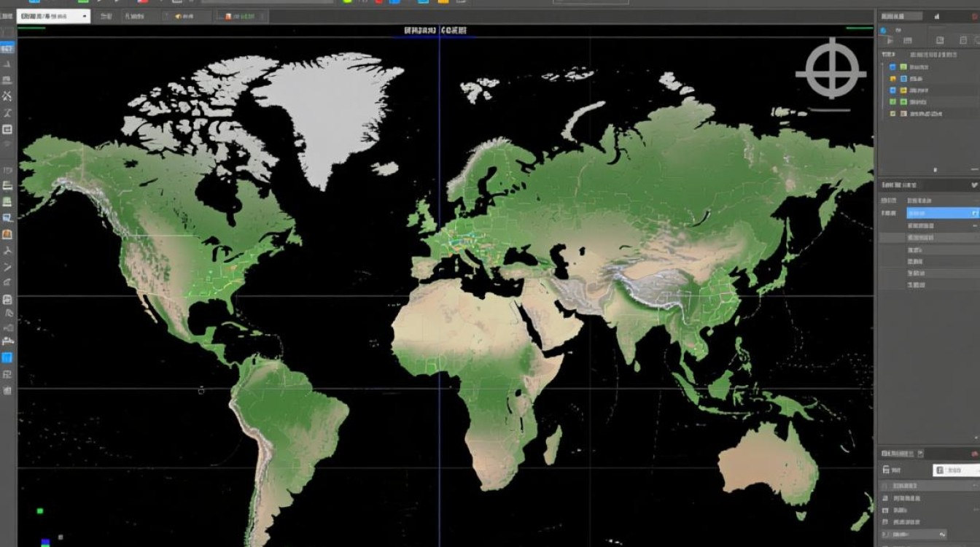Click the toolbar tab with the red-orange icon
The width and height of the screenshot is (980, 547).
point(241,16)
